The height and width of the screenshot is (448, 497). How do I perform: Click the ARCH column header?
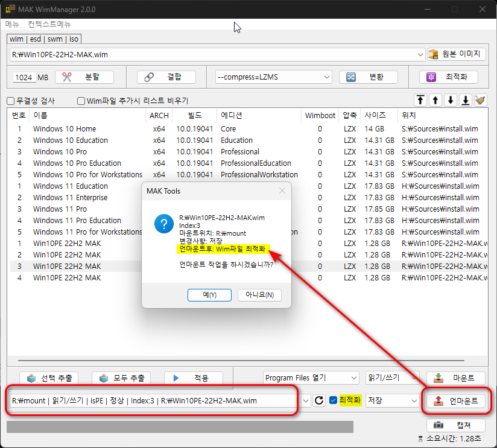tap(159, 115)
